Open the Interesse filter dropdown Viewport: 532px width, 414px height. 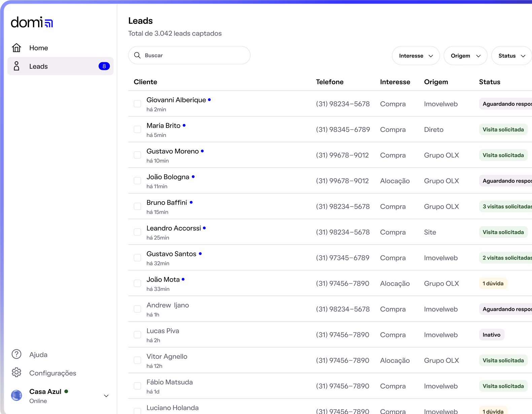pos(416,56)
